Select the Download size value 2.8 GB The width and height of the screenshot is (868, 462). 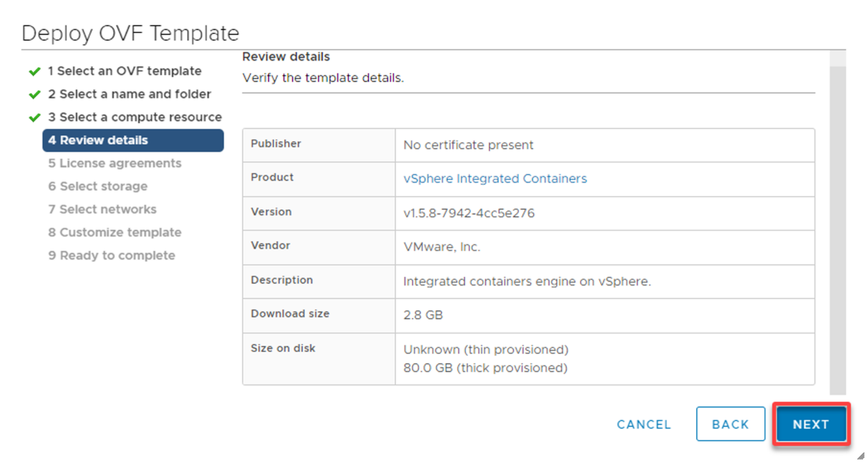(x=423, y=314)
